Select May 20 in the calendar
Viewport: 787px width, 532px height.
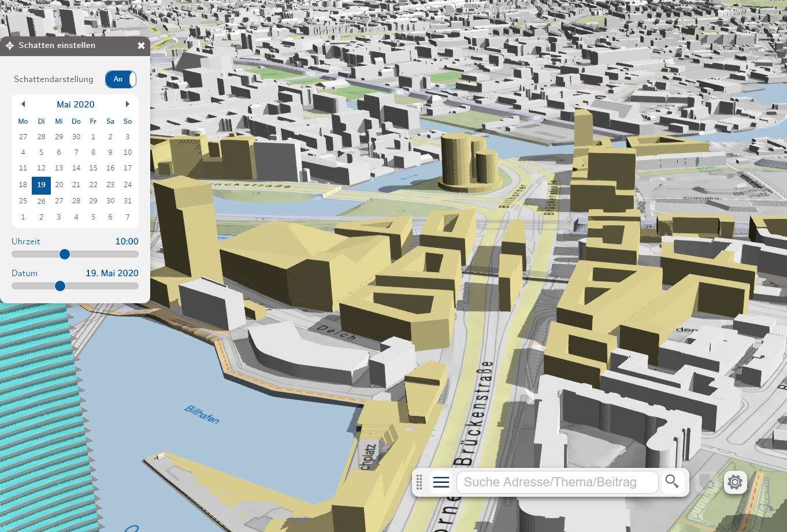click(58, 185)
